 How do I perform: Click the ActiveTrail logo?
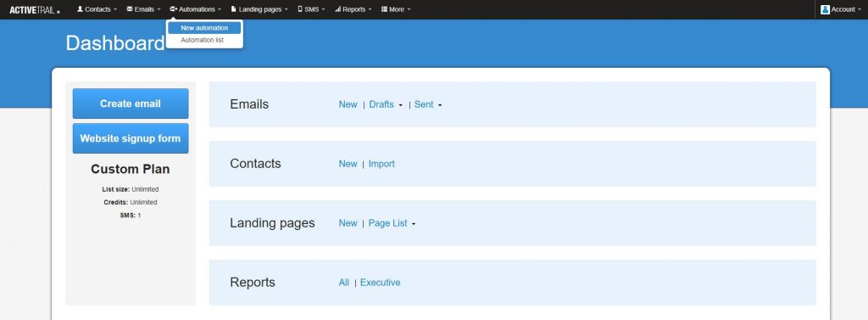click(x=34, y=9)
